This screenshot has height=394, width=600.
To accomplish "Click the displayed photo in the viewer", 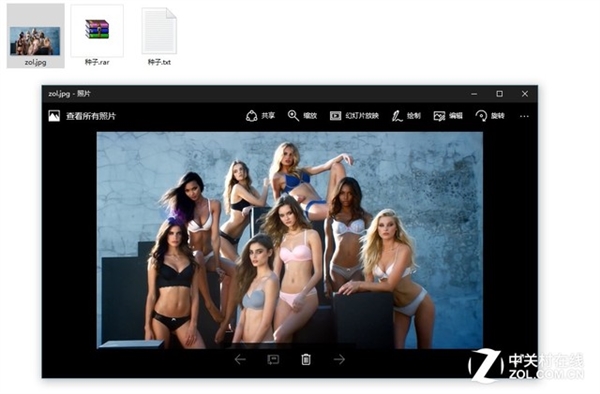I will (290, 240).
